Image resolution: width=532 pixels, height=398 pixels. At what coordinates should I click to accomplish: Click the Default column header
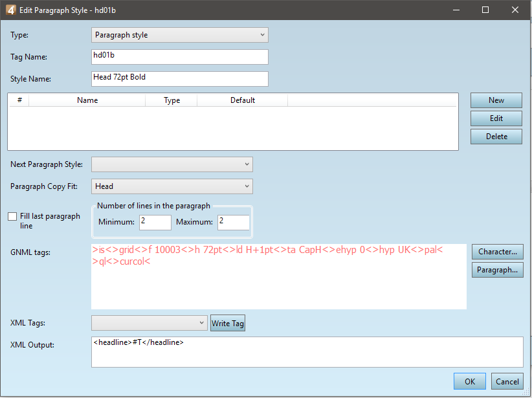(242, 100)
